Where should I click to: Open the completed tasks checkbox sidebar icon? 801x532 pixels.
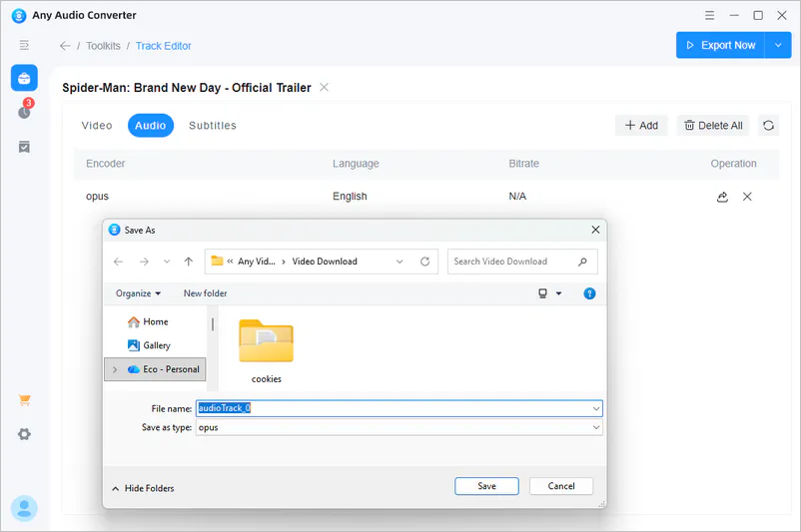click(24, 147)
